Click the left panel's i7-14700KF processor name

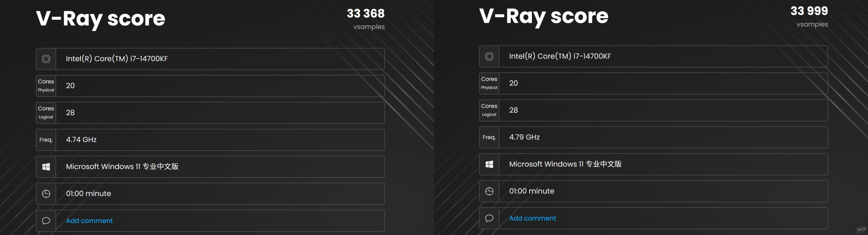117,59
